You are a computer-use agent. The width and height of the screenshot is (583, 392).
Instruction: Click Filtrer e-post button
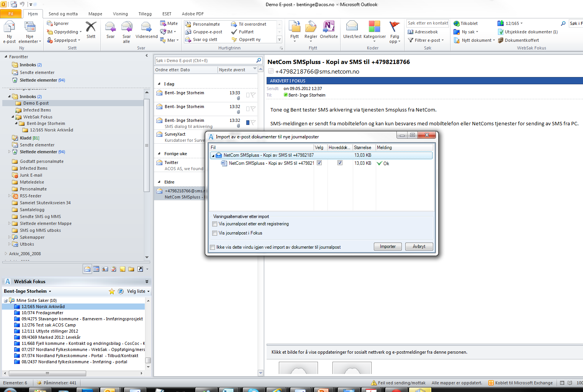pyautogui.click(x=426, y=40)
